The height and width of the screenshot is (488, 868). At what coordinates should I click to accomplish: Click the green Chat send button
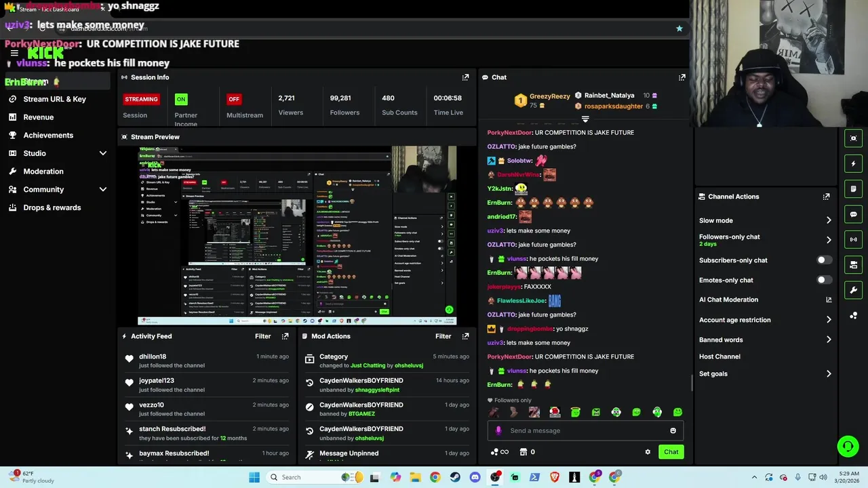click(671, 452)
